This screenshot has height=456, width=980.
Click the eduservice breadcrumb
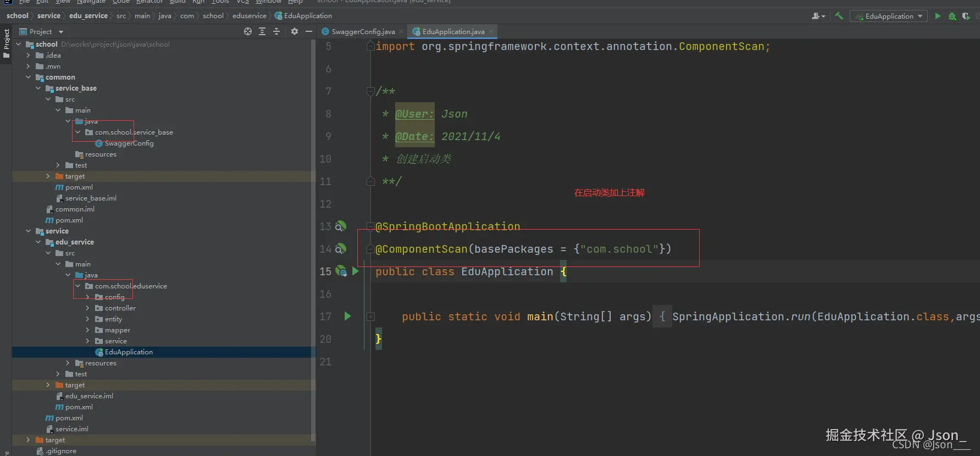[250, 16]
